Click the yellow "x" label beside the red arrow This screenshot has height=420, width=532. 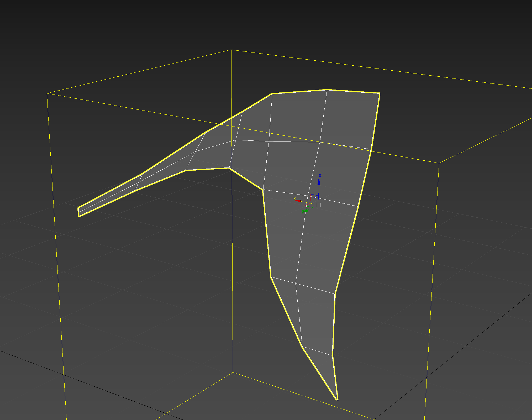coord(294,198)
